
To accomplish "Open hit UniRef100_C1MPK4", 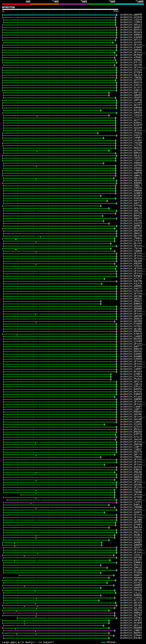I will click(x=131, y=22).
